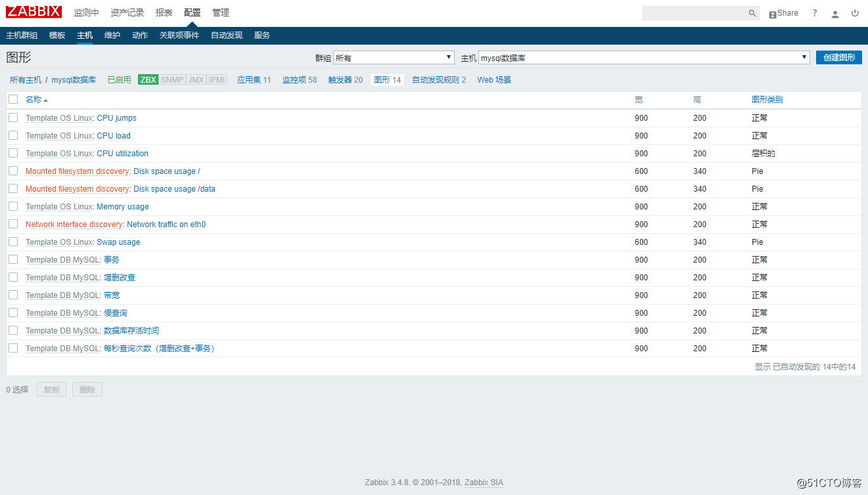
Task: Click the 复制 button
Action: (51, 389)
